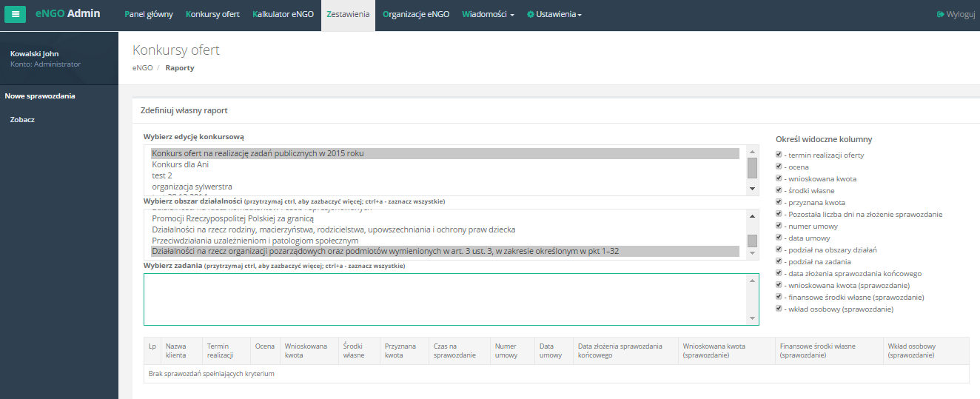Select Nowe sprawozdania in the sidebar

[x=40, y=95]
